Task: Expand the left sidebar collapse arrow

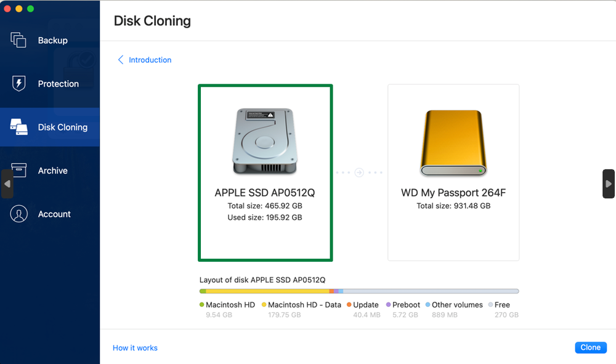Action: click(7, 184)
